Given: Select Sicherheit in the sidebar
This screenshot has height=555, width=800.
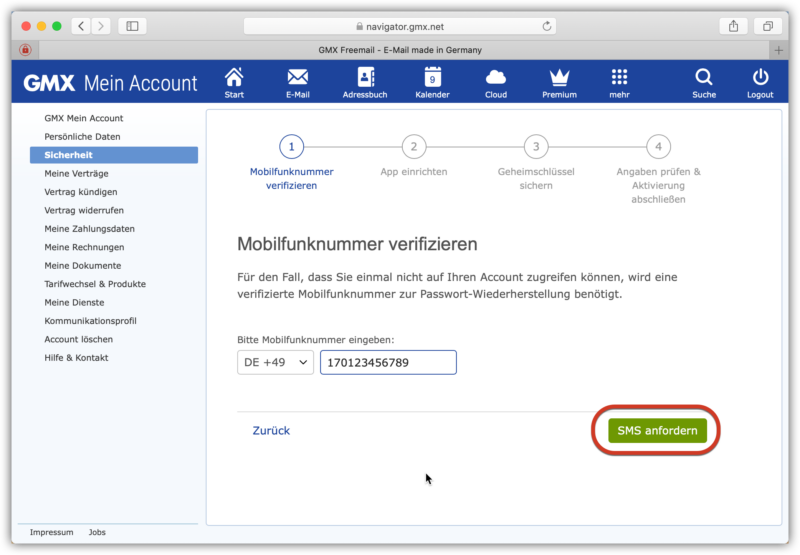Looking at the screenshot, I should [x=114, y=155].
